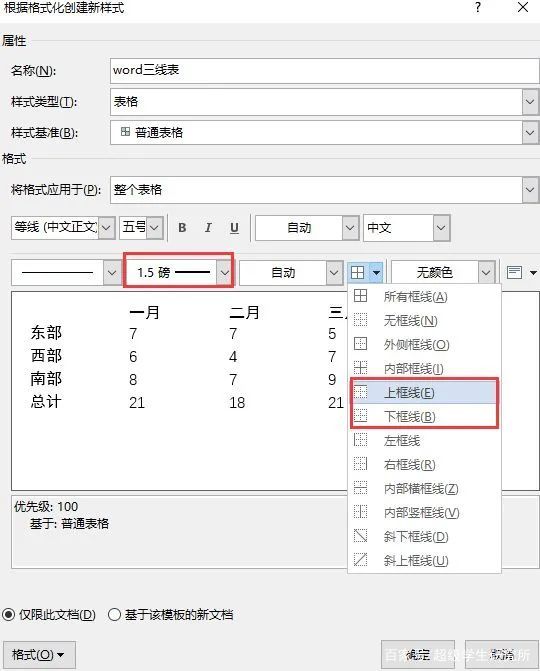The height and width of the screenshot is (671, 540).
Task: Select top border menu item
Action: [x=424, y=392]
